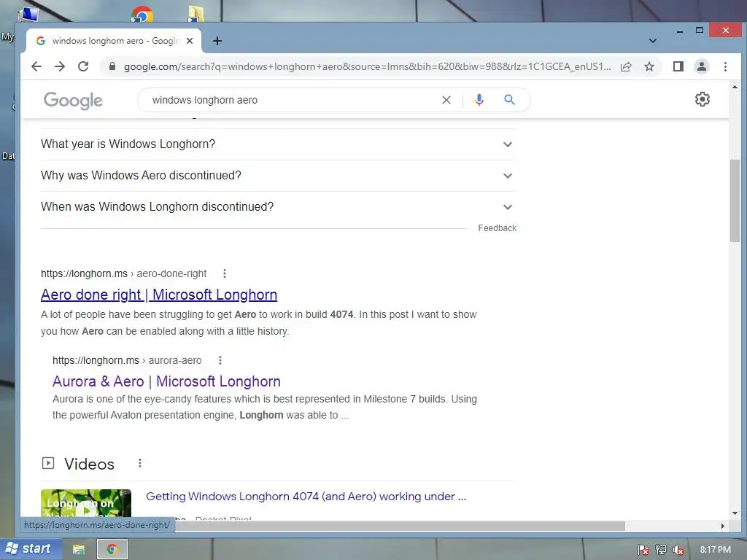The width and height of the screenshot is (747, 560).
Task: Go forward with the forward arrow
Action: [60, 66]
